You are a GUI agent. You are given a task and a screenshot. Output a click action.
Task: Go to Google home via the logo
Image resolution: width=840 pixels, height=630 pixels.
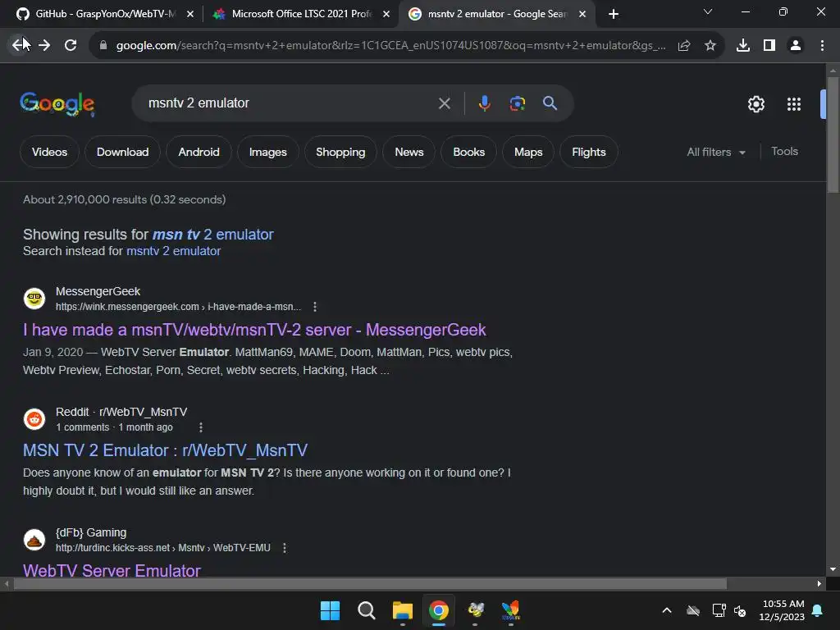click(57, 104)
